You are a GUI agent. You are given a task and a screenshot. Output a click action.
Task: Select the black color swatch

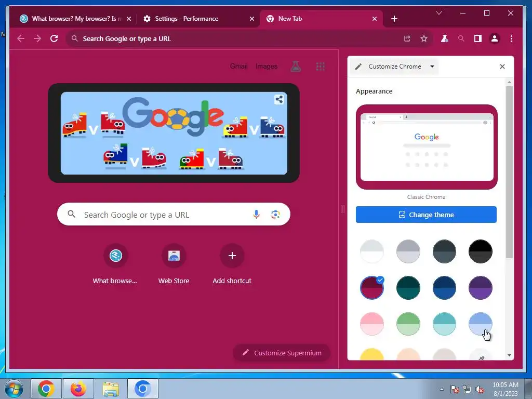[x=480, y=251]
